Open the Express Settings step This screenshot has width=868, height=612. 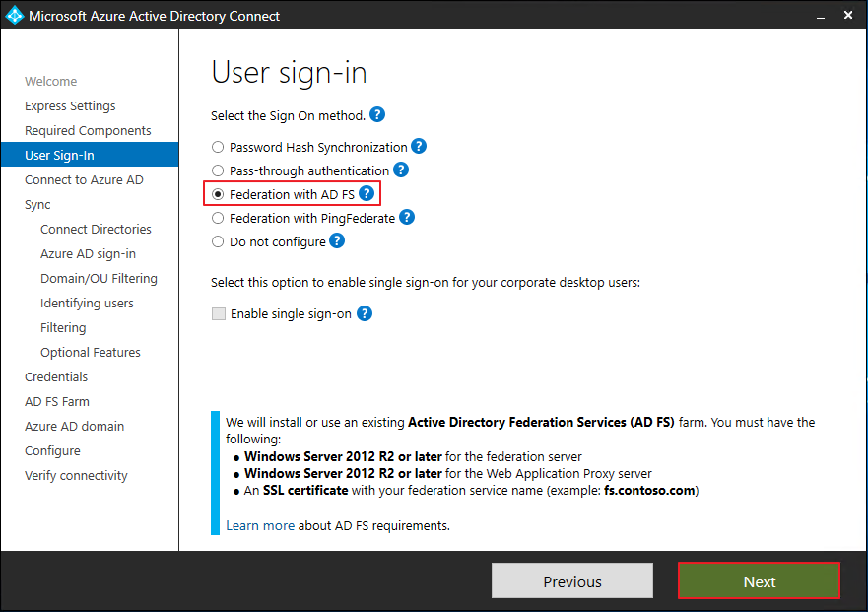[x=70, y=105]
